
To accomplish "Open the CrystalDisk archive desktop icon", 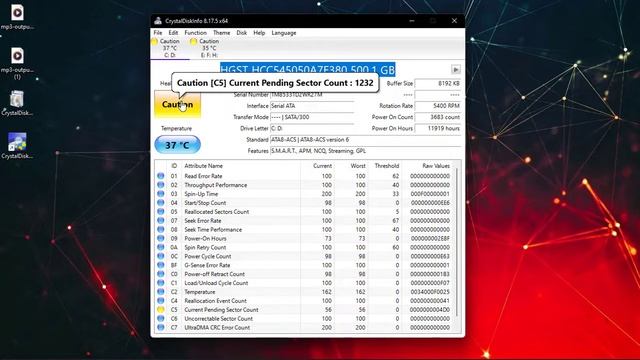I will [17, 103].
